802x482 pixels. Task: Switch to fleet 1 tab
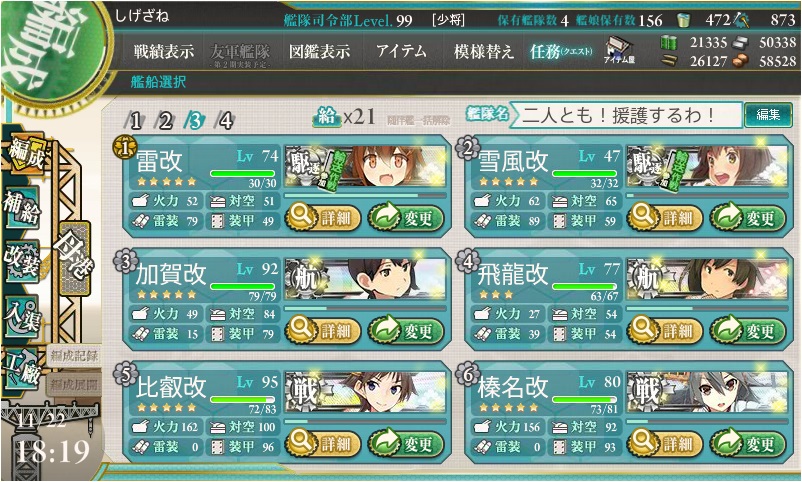(x=135, y=121)
